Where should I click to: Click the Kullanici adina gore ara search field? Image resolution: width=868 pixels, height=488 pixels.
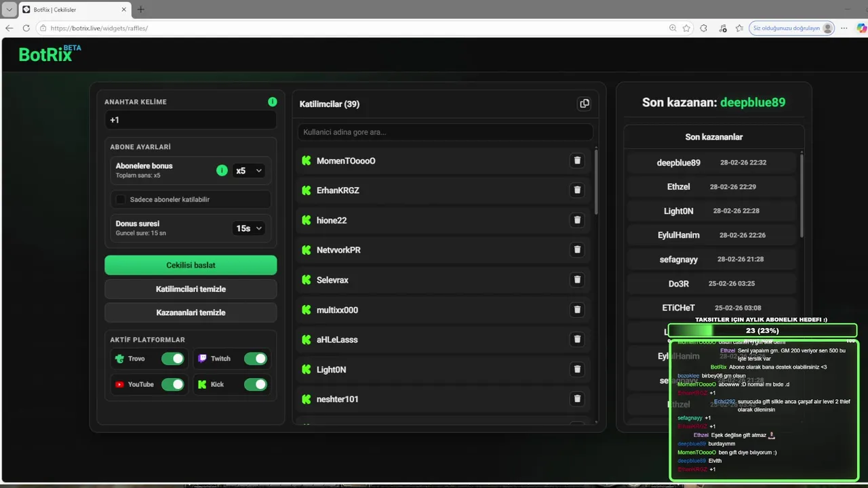click(445, 131)
